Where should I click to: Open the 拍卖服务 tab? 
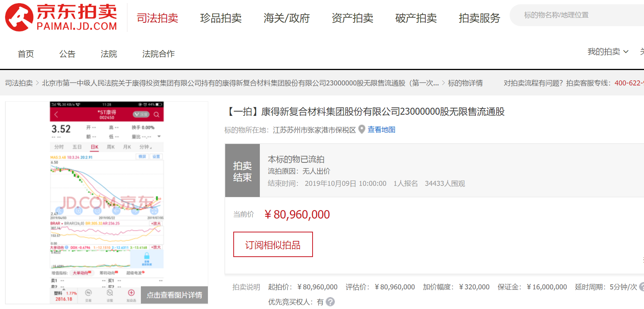tap(480, 18)
